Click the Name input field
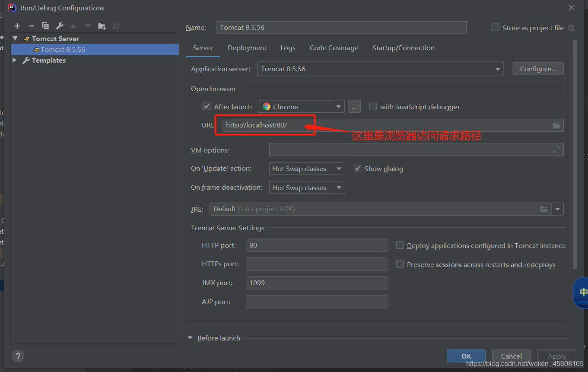Viewport: 588px width, 372px height. (x=341, y=28)
